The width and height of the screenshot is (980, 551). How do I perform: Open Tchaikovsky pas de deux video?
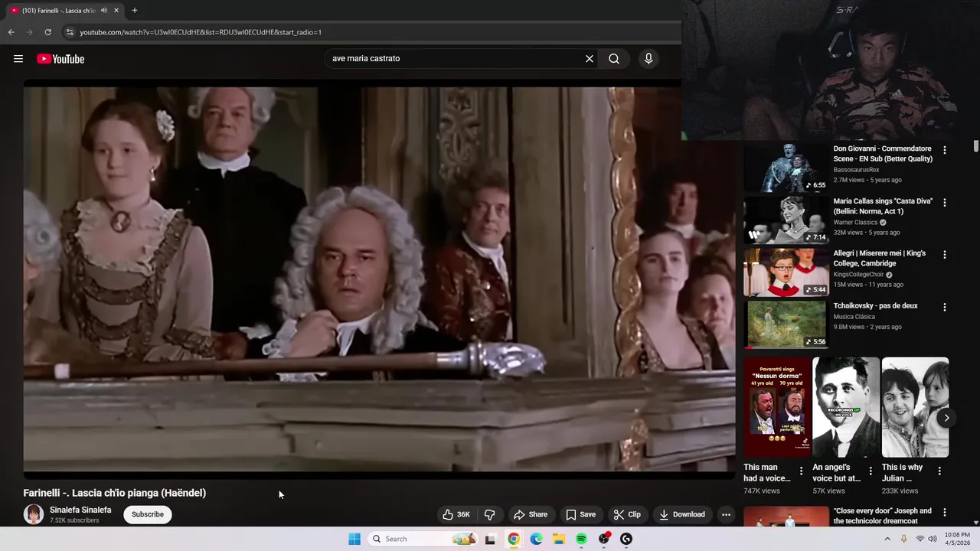[x=875, y=305]
